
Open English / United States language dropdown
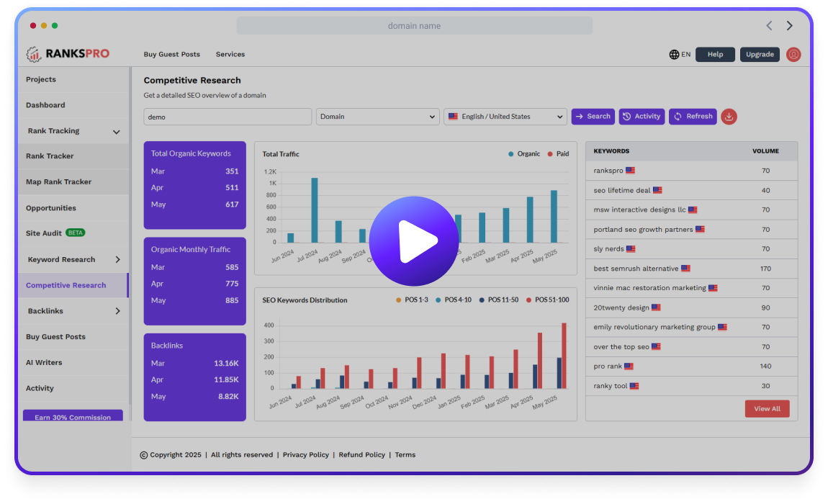(x=505, y=117)
